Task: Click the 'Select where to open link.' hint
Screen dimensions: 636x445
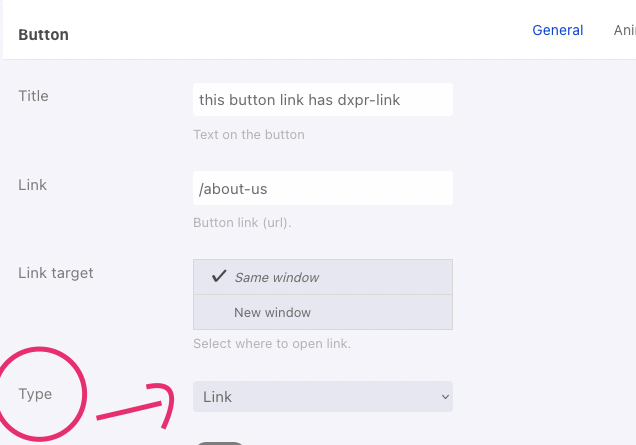Action: 272,344
